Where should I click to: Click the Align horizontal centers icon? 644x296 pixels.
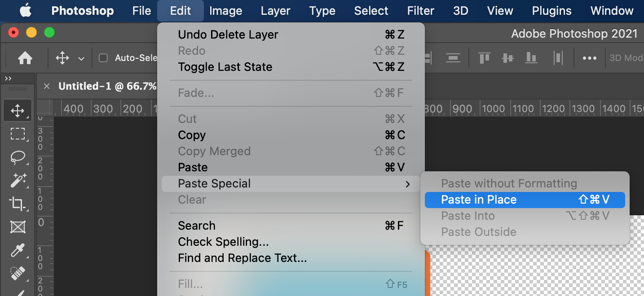(453, 58)
